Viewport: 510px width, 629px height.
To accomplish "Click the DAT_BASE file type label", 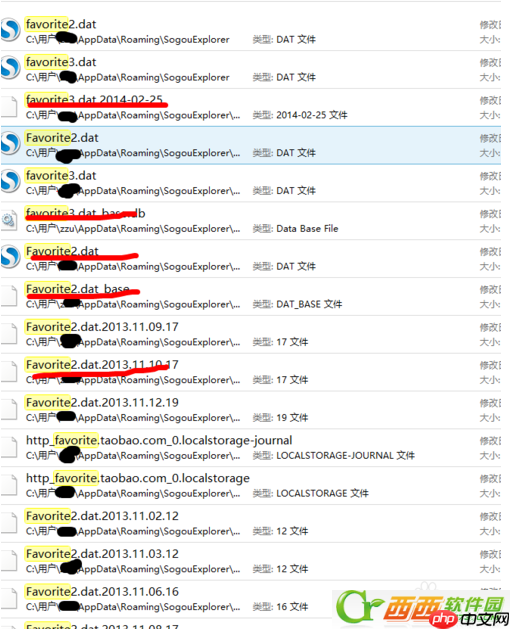I will point(309,304).
